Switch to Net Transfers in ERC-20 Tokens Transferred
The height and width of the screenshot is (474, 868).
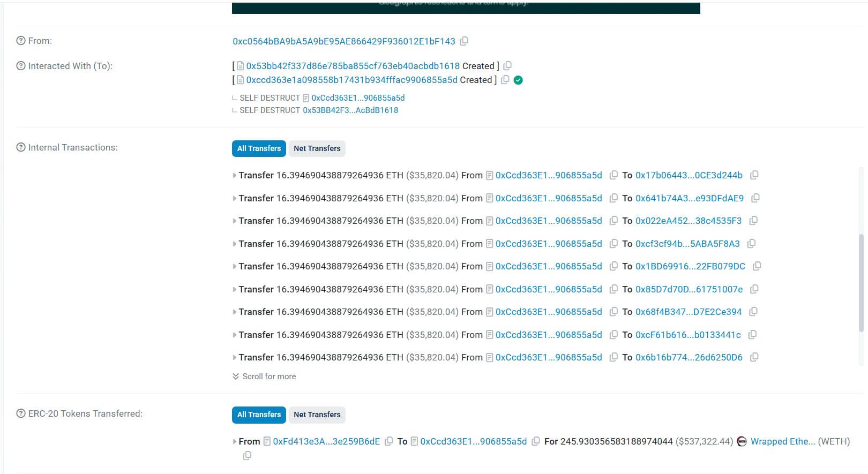(x=317, y=415)
